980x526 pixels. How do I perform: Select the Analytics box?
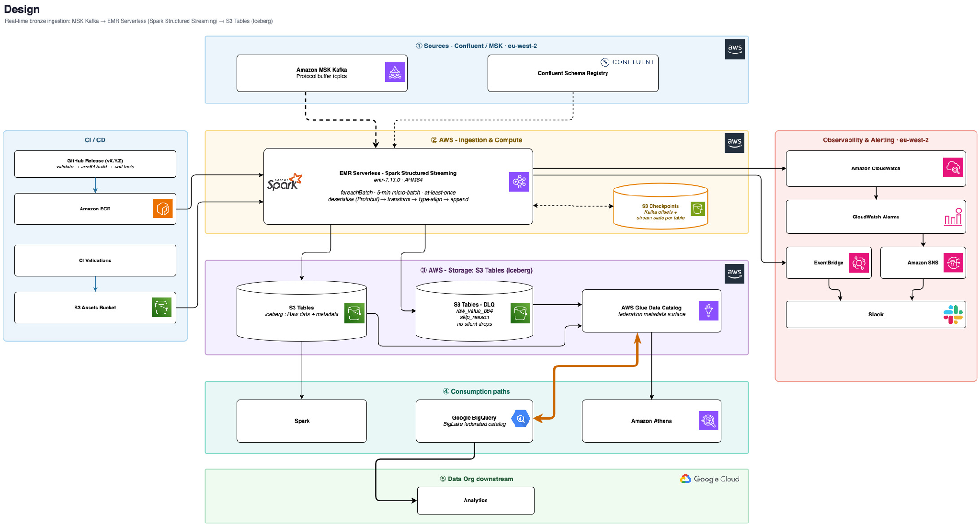[x=476, y=501]
